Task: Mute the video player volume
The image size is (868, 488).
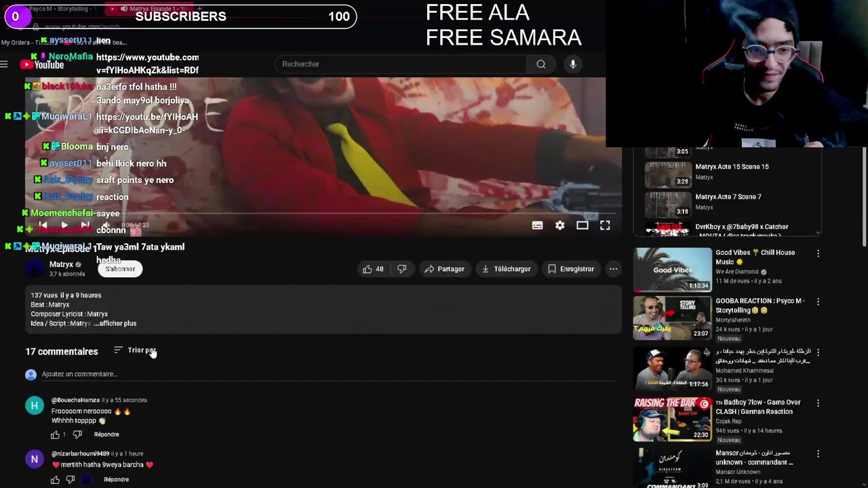Action: 106,225
